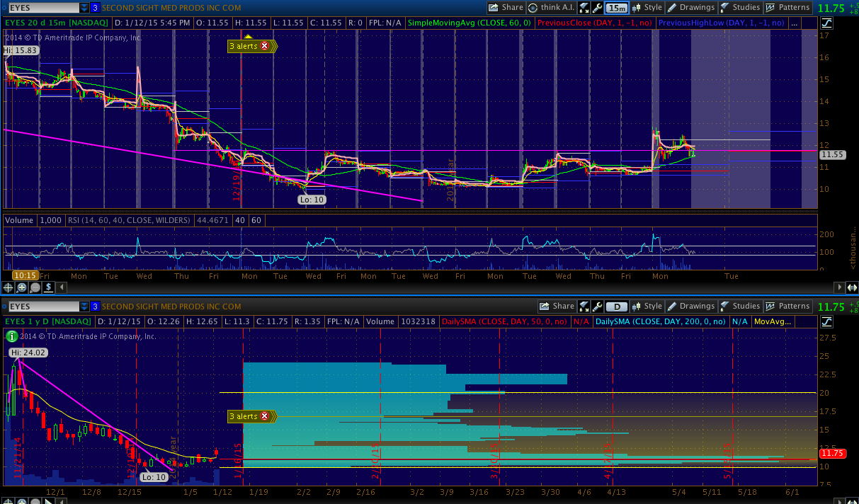Click the Share button in upper toolbar
The image size is (859, 504).
506,8
